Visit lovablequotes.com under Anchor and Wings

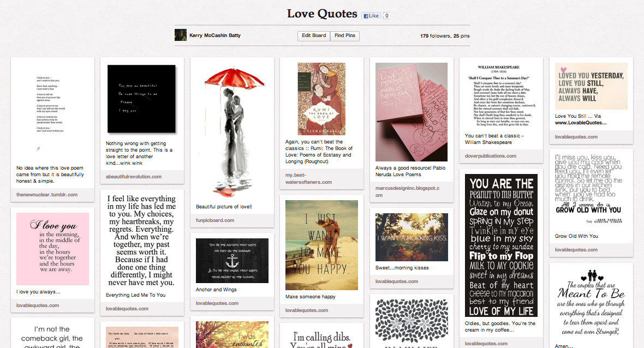click(x=217, y=303)
